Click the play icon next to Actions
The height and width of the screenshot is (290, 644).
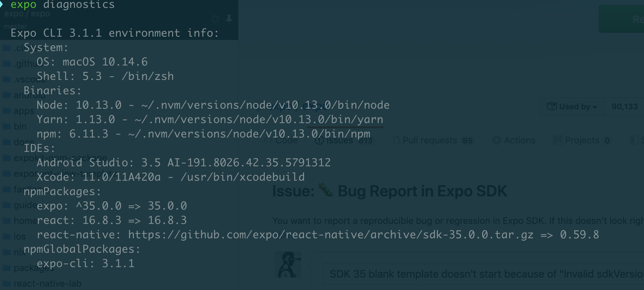[496, 140]
